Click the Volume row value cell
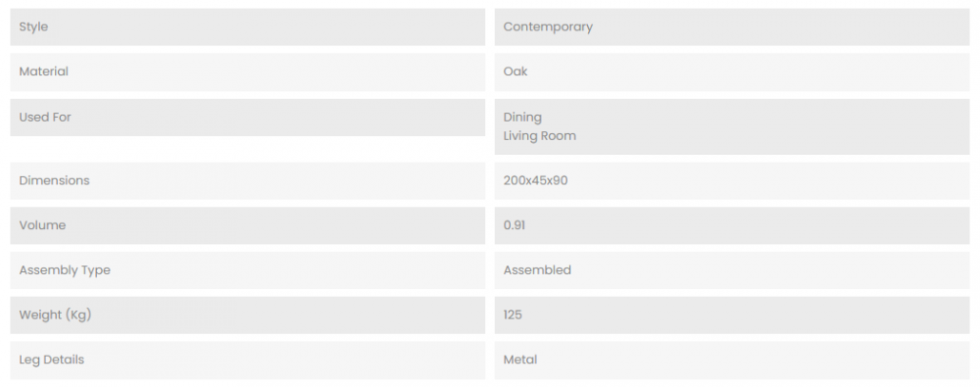The image size is (980, 387). [732, 225]
